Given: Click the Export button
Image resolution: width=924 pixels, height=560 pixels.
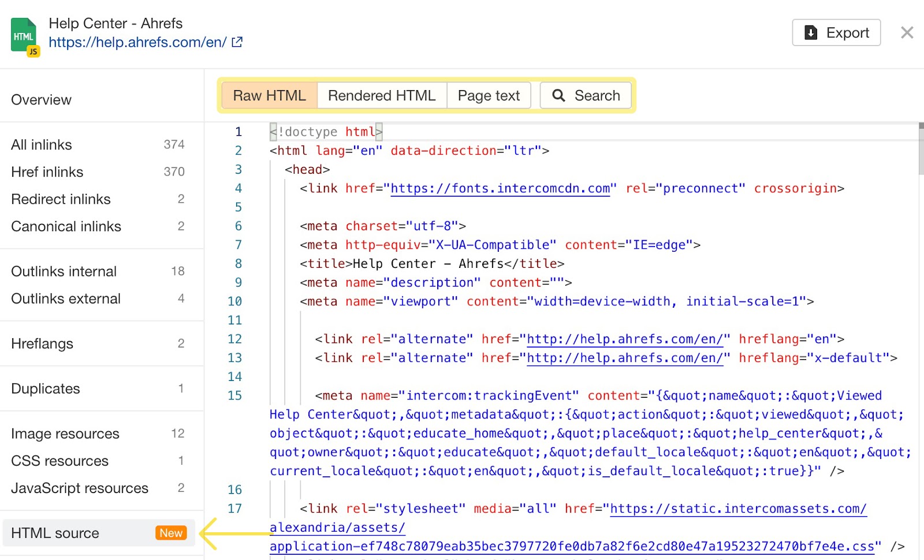Looking at the screenshot, I should coord(836,33).
